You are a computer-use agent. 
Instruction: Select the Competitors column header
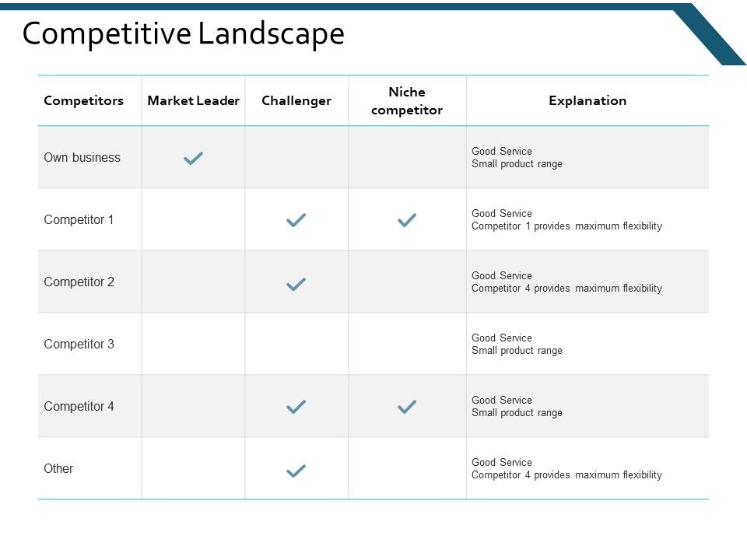point(83,100)
